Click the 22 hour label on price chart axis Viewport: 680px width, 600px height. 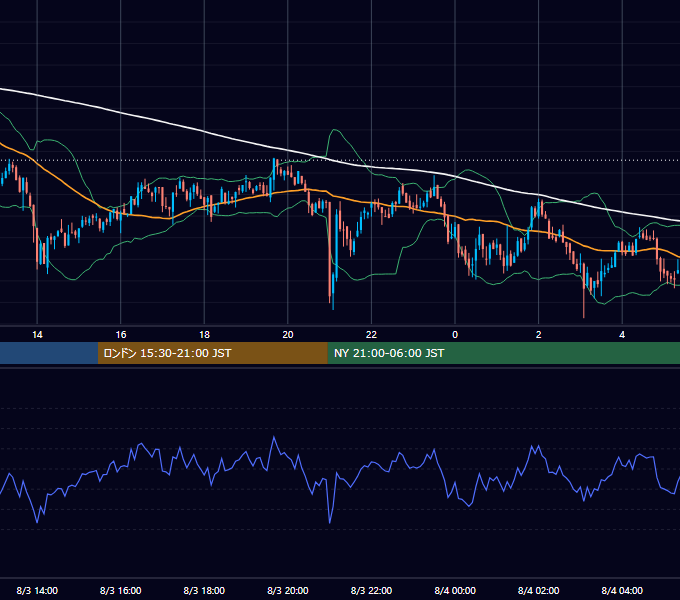tap(371, 335)
